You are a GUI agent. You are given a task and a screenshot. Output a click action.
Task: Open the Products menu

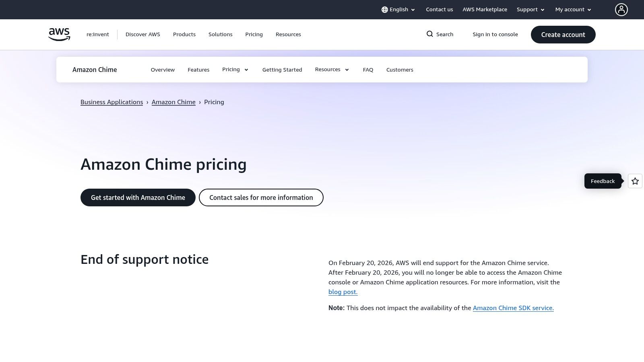coord(184,34)
